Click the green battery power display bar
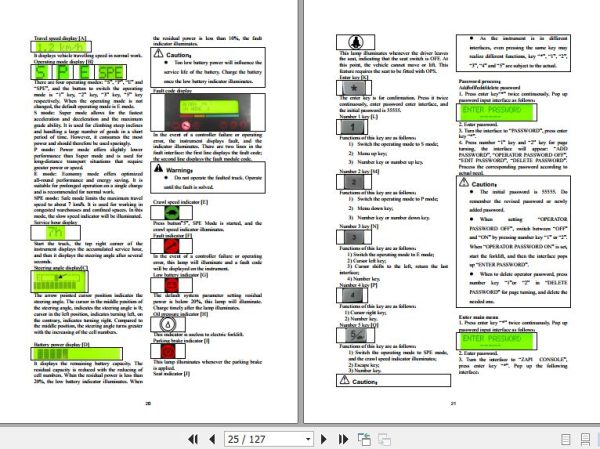This screenshot has width=600, height=449. click(x=77, y=354)
